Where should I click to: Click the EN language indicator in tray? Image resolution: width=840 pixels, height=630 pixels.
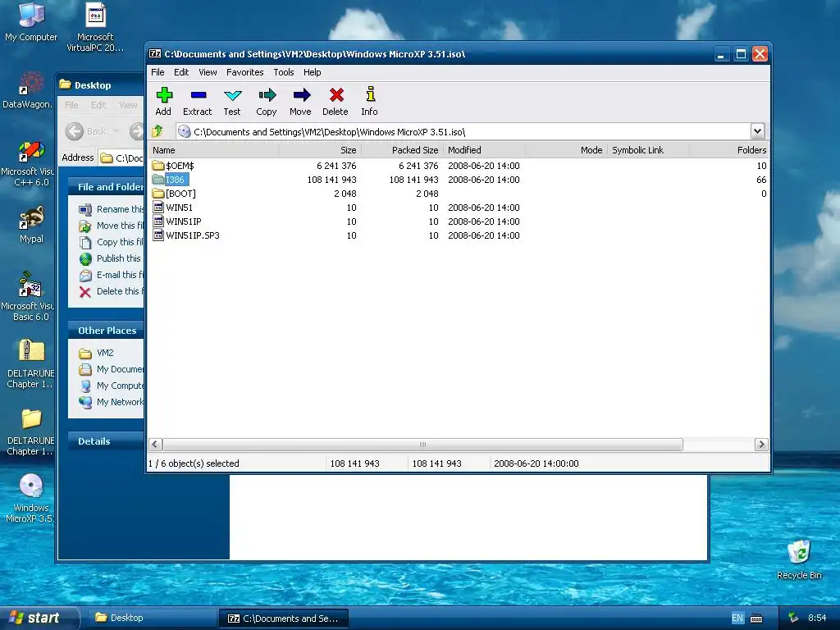737,619
